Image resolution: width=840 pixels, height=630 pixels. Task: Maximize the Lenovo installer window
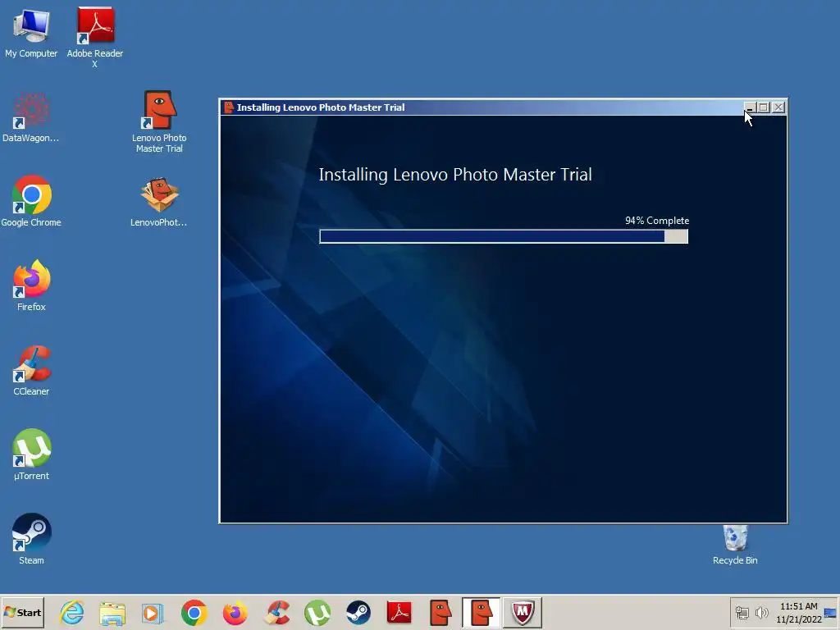[x=764, y=107]
